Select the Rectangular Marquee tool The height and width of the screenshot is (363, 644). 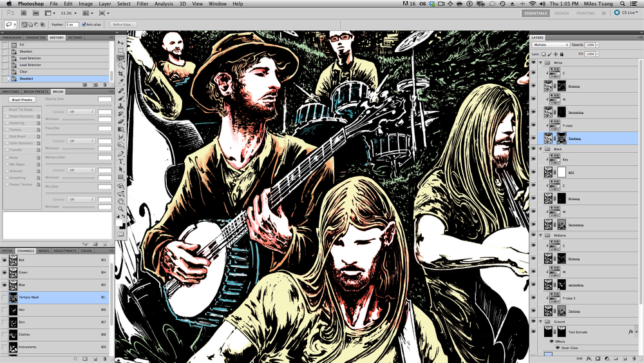(121, 50)
